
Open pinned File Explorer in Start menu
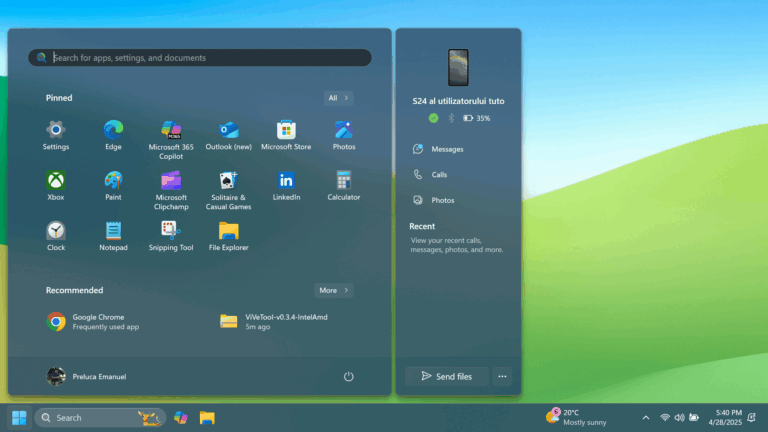click(x=228, y=236)
